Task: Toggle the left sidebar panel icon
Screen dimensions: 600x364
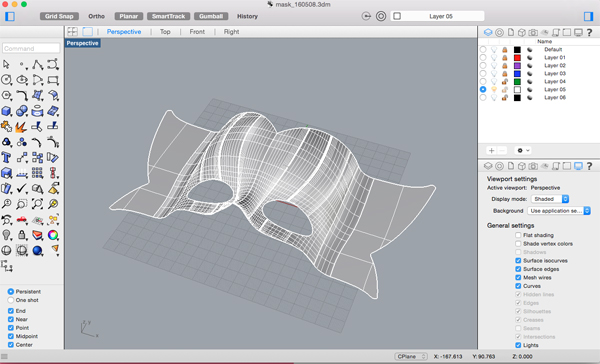Action: click(x=10, y=16)
